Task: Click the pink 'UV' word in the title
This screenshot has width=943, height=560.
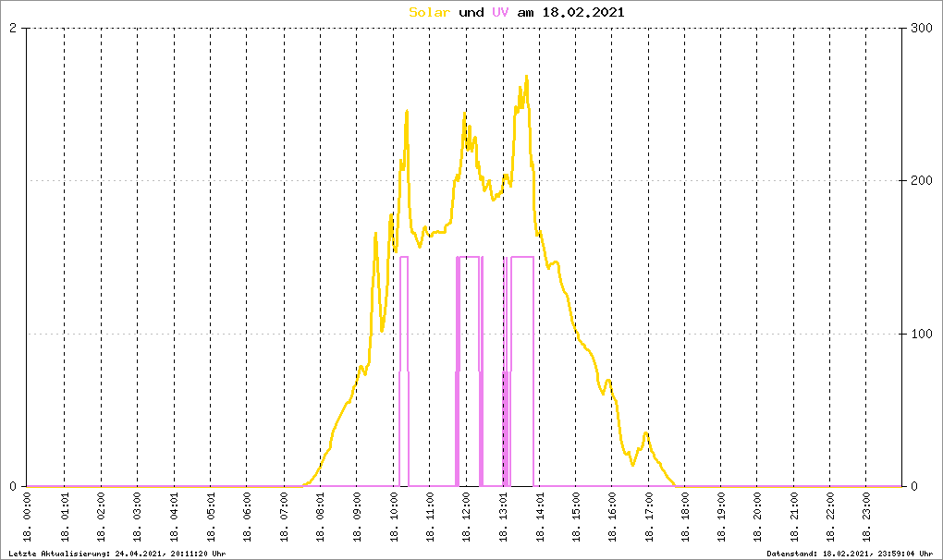Action: point(500,12)
